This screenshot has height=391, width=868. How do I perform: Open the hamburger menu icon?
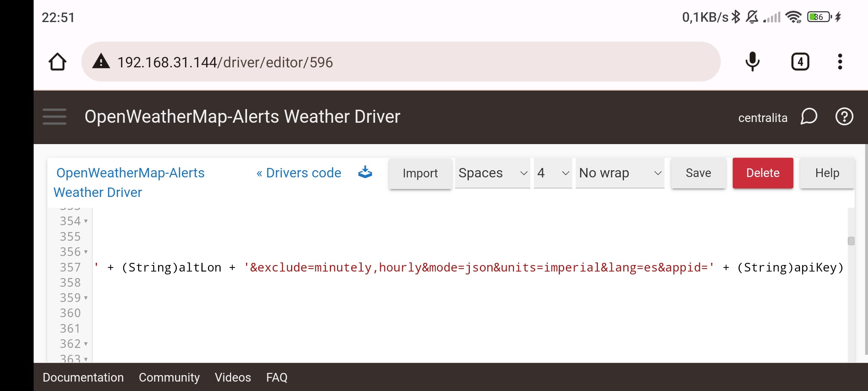(x=54, y=116)
